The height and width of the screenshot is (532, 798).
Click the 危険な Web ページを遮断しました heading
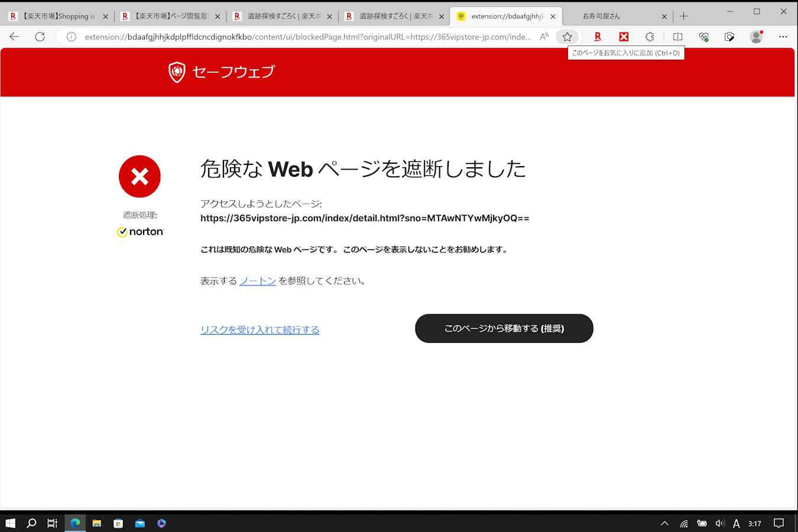point(363,169)
